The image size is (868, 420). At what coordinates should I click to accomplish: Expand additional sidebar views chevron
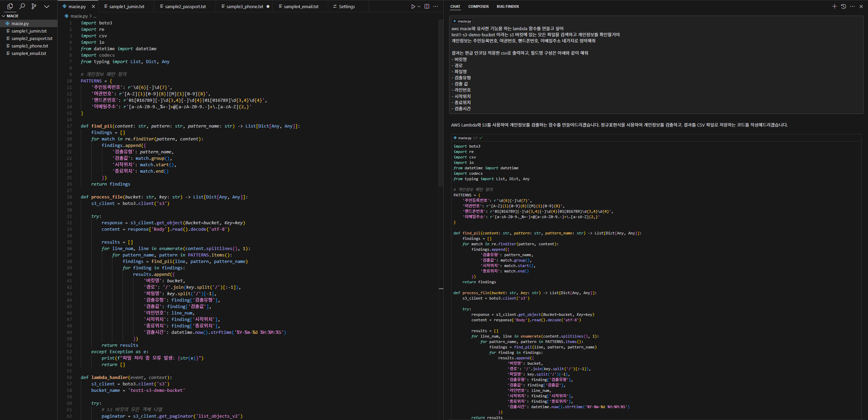click(x=47, y=6)
